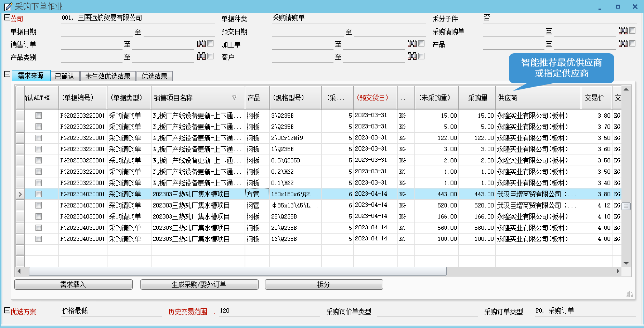Image resolution: width=644 pixels, height=328 pixels.
Task: Click the red 公司 label
Action: [x=17, y=19]
